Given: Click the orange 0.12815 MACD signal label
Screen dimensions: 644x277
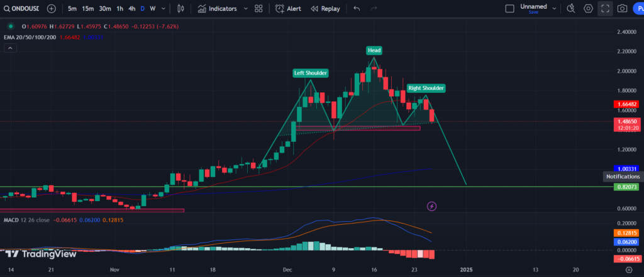Looking at the screenshot, I should tap(626, 233).
